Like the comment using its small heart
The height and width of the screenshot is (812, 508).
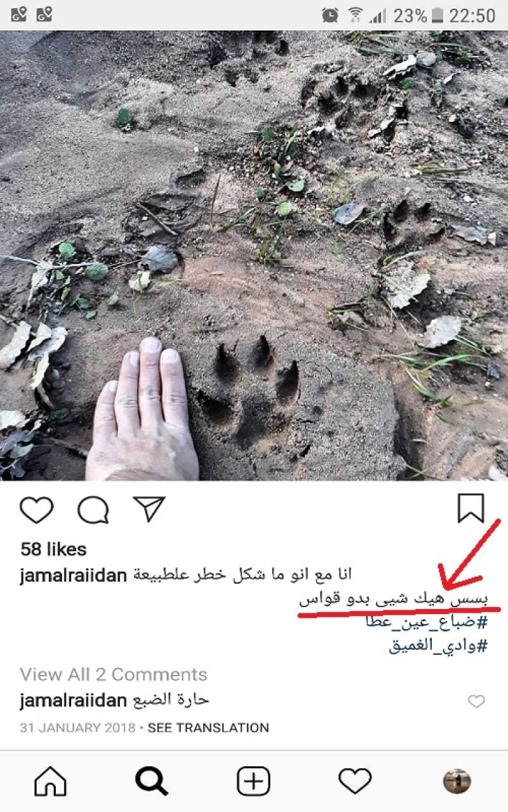[476, 701]
